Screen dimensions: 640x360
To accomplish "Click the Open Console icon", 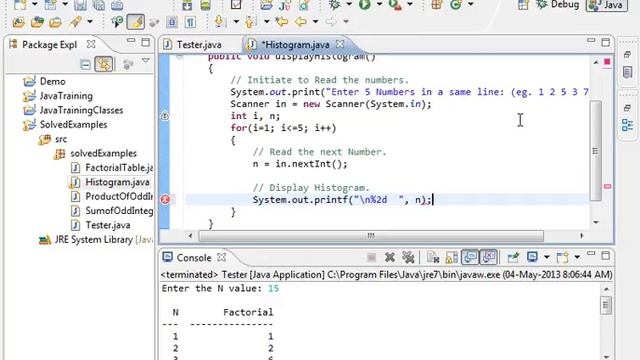I will [562, 257].
